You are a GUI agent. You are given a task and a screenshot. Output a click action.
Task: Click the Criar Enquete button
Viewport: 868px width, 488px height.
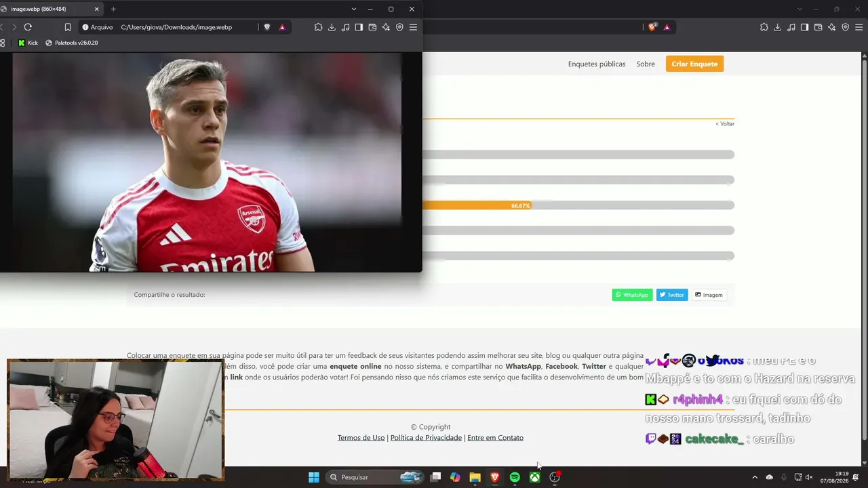(x=694, y=64)
